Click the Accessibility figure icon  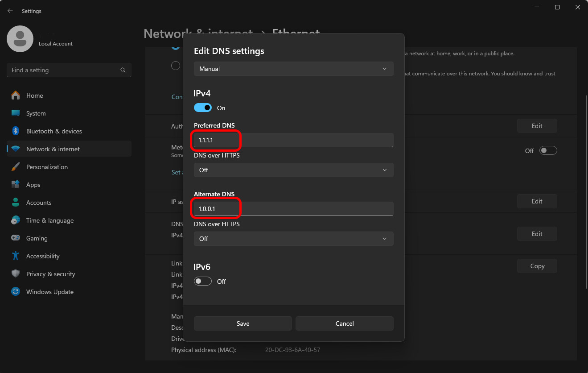(16, 256)
